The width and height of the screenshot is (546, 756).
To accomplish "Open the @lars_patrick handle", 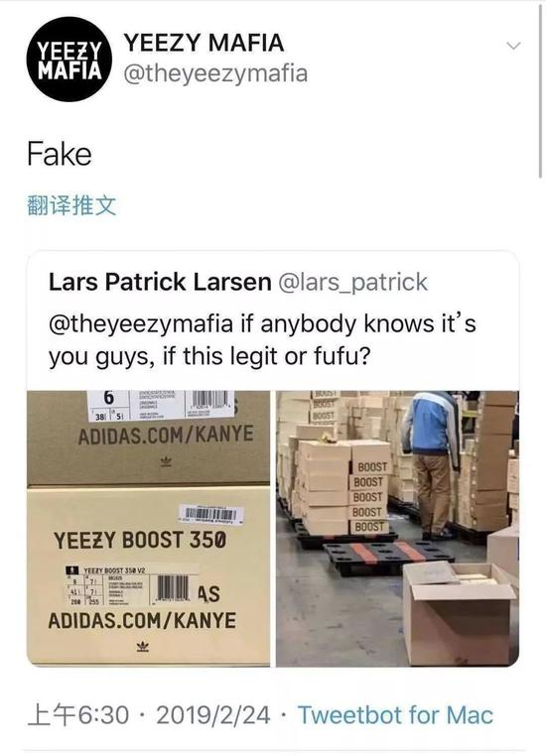I will click(x=353, y=282).
